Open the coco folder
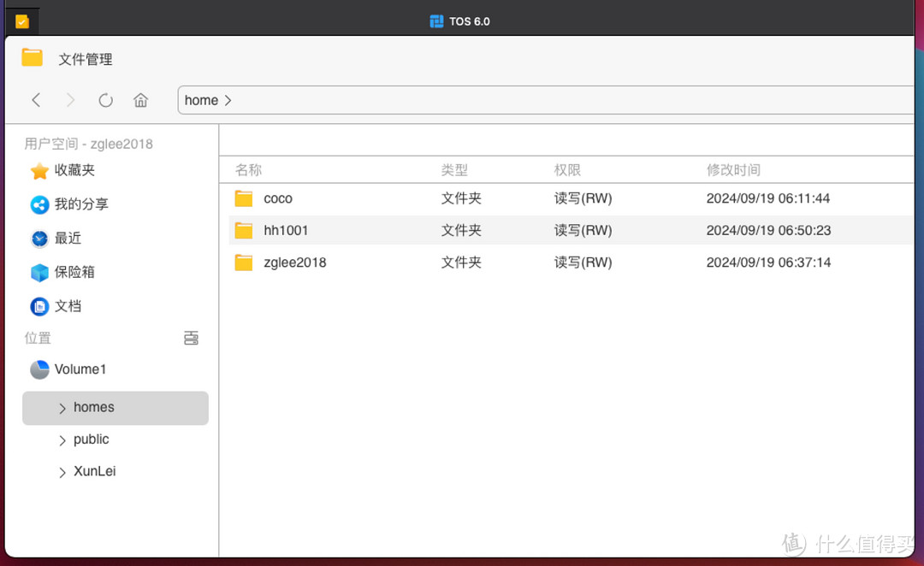The image size is (924, 566). pos(277,198)
